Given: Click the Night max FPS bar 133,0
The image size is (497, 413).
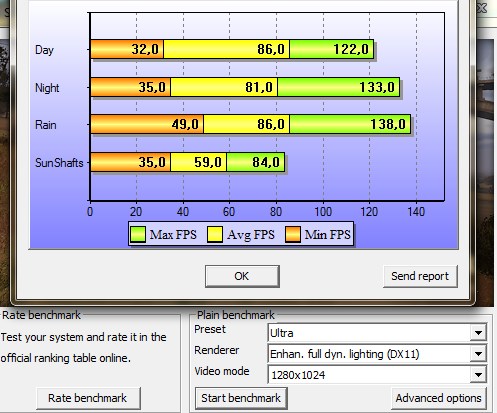Looking at the screenshot, I should coord(339,87).
